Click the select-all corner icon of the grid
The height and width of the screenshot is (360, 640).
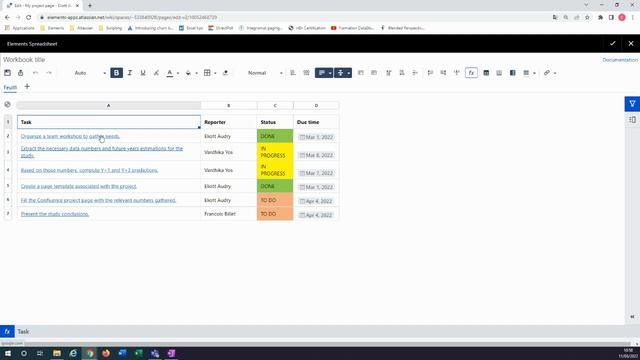pyautogui.click(x=7, y=104)
